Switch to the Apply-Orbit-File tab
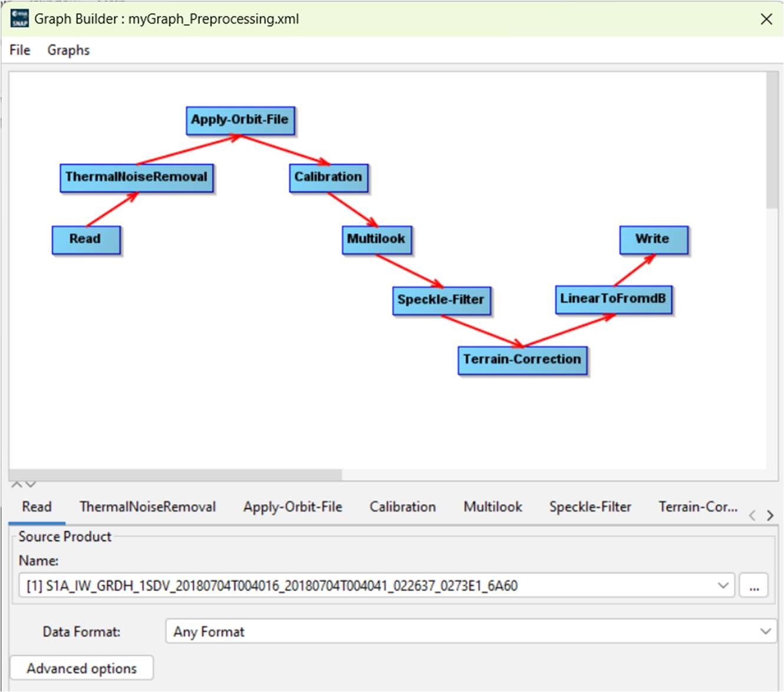The image size is (784, 692). 292,507
